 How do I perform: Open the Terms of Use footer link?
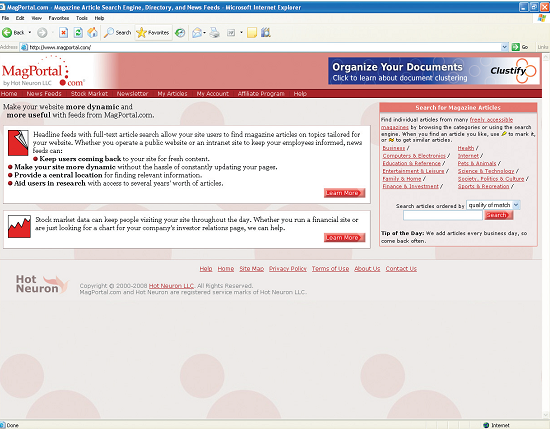330,269
